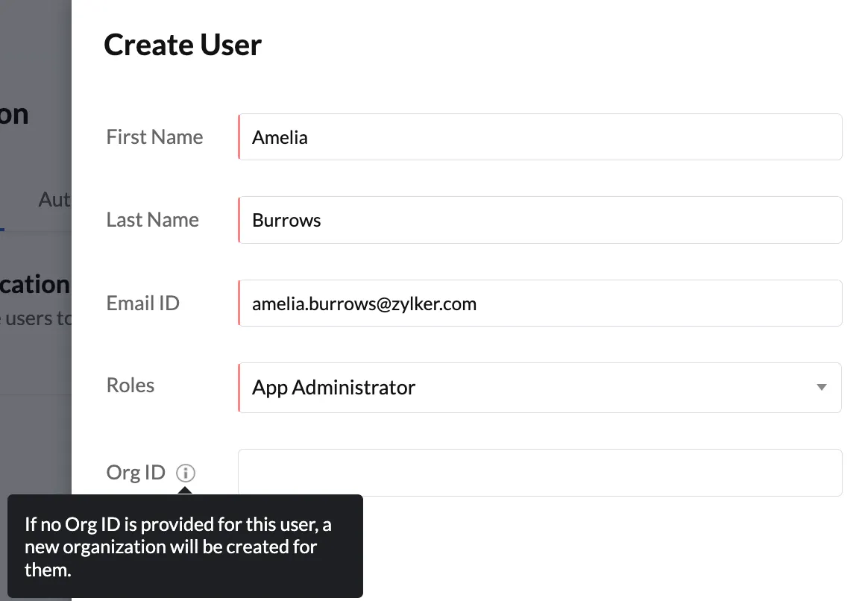
Task: Click the Create User heading
Action: [182, 45]
